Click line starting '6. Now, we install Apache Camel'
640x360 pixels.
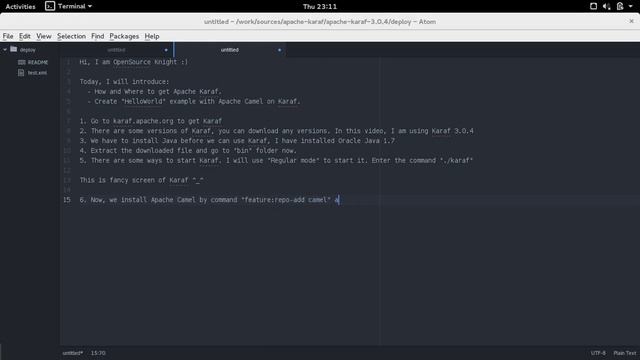(x=209, y=200)
